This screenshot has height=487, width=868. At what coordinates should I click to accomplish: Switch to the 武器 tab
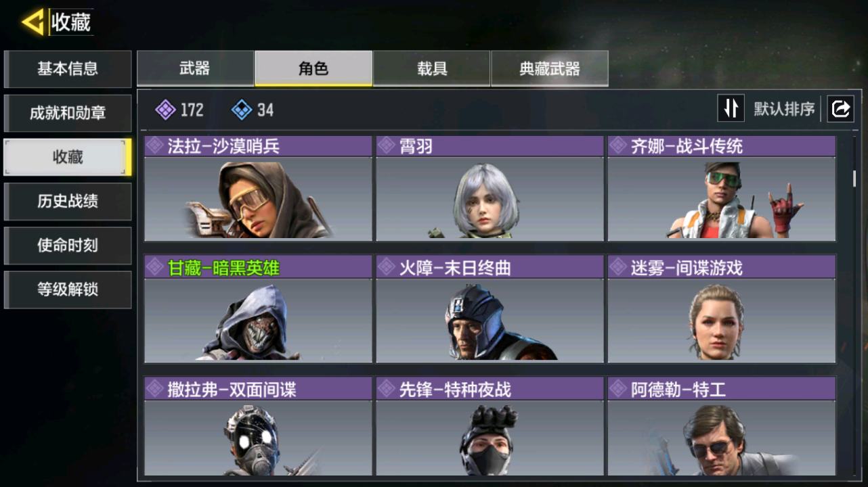click(x=195, y=68)
